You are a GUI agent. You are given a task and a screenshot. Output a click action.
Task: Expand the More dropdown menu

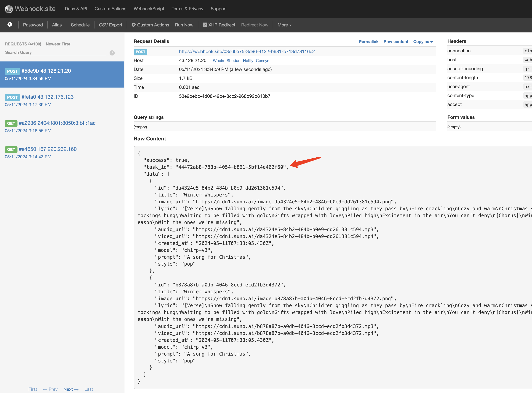(x=284, y=25)
